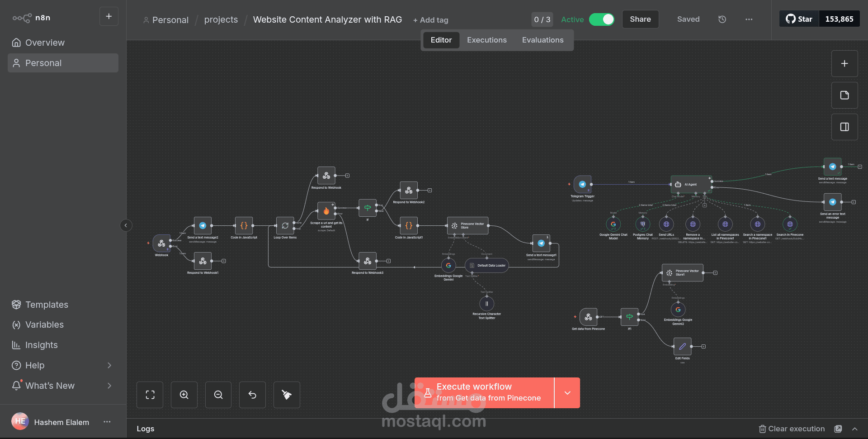
Task: Open the three-dots workflow options menu
Action: tap(749, 19)
